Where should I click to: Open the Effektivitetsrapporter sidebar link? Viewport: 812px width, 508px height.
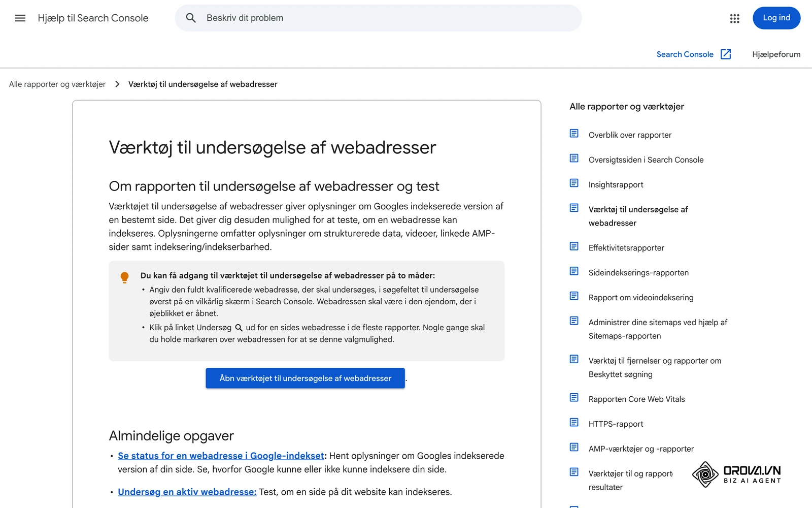coord(626,248)
